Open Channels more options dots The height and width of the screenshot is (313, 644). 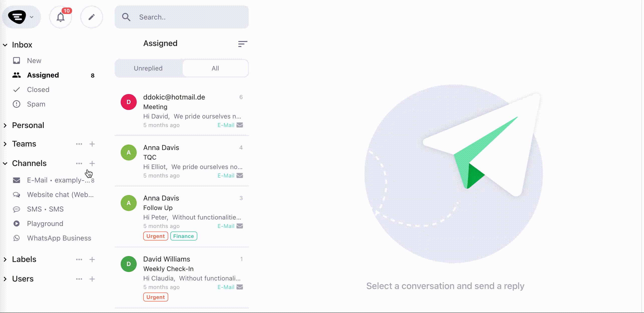coord(79,163)
